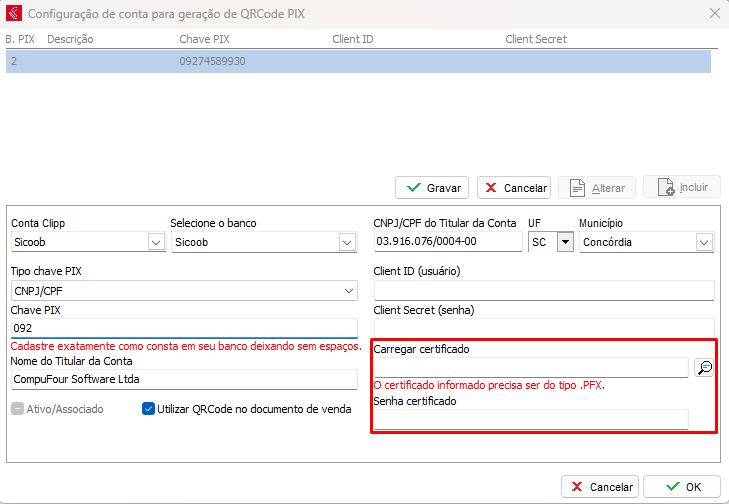The image size is (729, 504).
Task: Open the UF state dropdown
Action: tap(564, 242)
